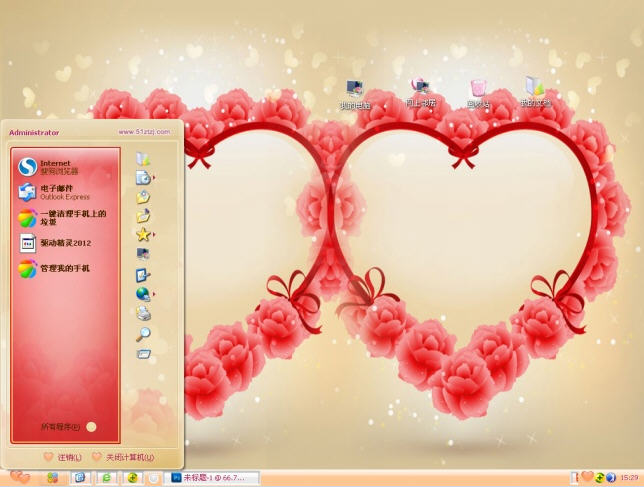Click the white round quick launch icon
The width and height of the screenshot is (644, 487).
click(x=154, y=478)
